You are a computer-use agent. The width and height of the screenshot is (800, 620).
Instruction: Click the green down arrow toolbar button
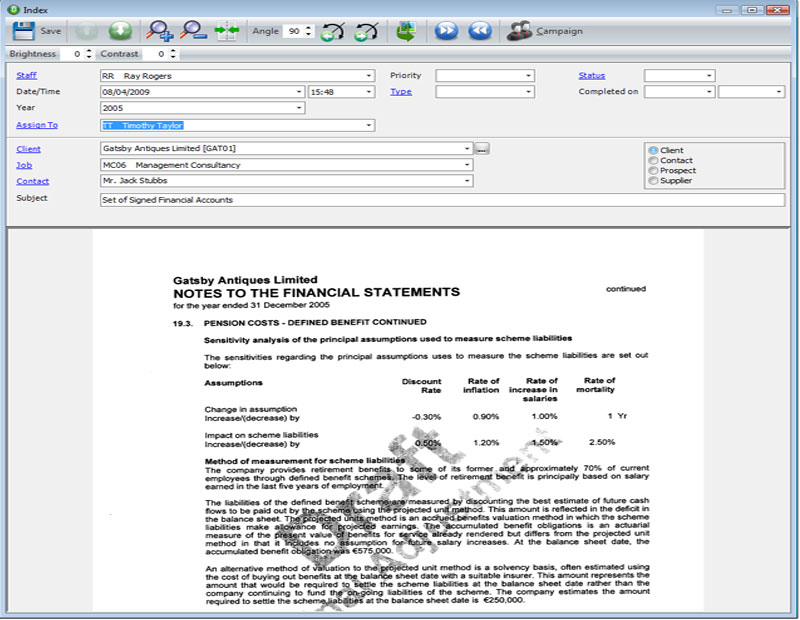click(120, 31)
